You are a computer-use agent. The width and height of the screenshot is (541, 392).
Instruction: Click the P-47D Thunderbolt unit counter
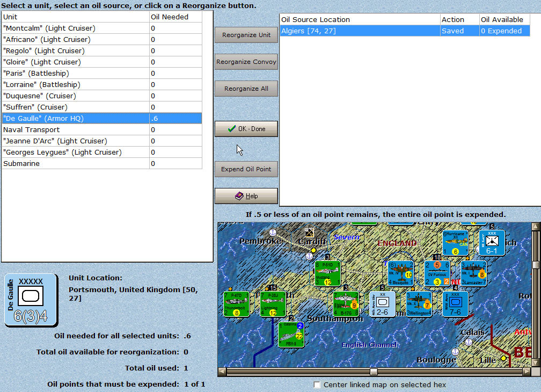tap(237, 304)
